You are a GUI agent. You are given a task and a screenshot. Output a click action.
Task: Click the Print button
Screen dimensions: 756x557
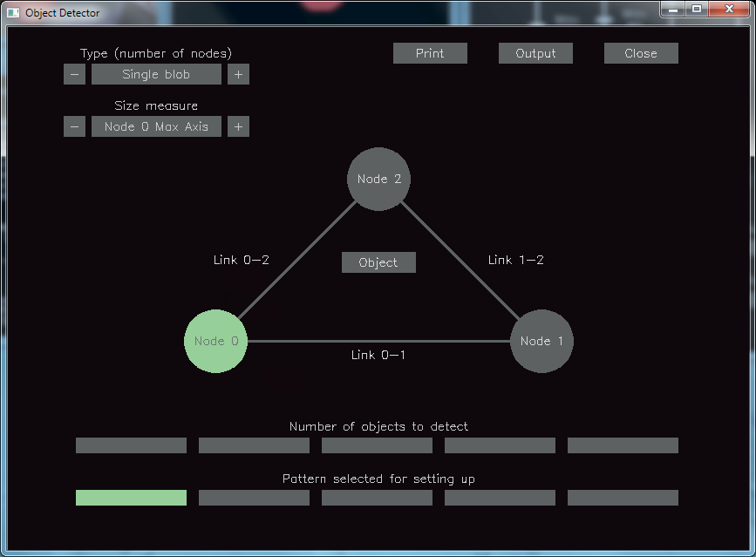pyautogui.click(x=430, y=53)
